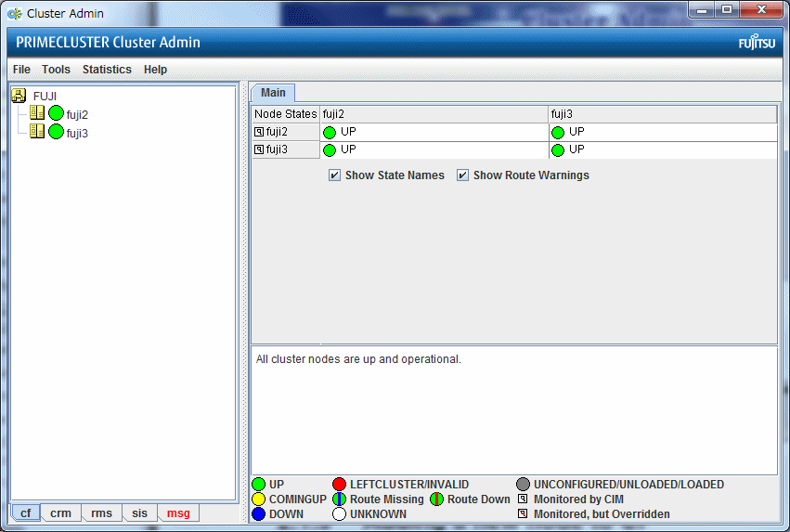790x532 pixels.
Task: Click the fuji3 column header
Action: pyautogui.click(x=663, y=114)
